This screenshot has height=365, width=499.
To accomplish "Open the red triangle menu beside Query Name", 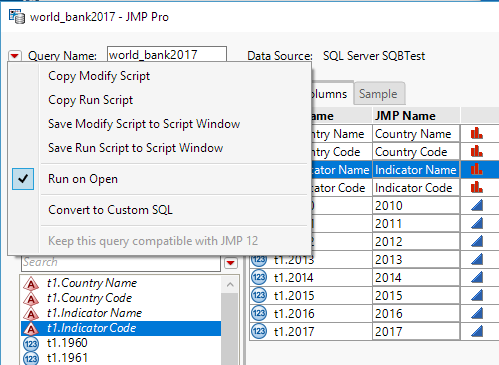I will point(15,56).
